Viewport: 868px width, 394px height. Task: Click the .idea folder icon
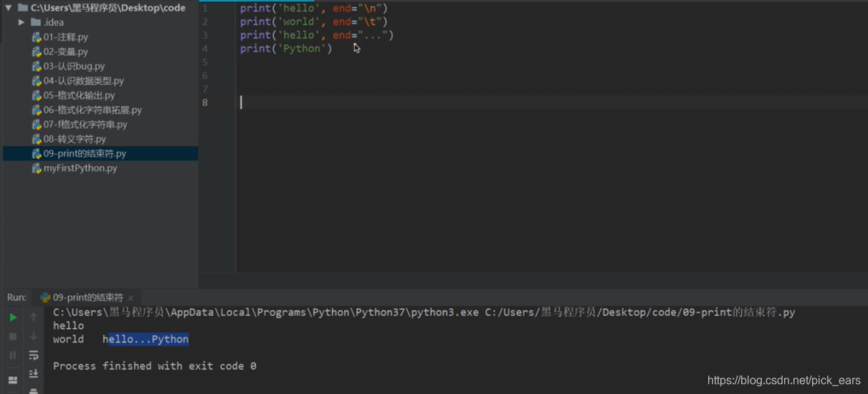tap(37, 22)
